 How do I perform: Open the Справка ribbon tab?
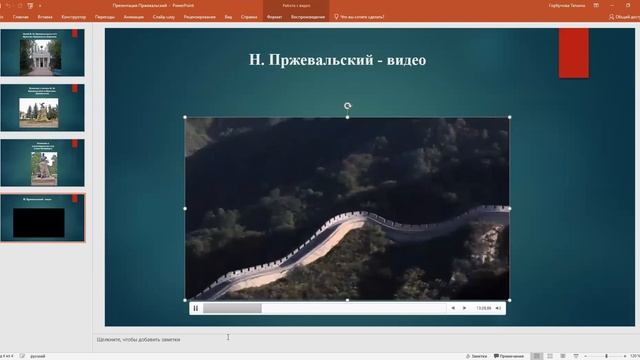click(x=249, y=17)
